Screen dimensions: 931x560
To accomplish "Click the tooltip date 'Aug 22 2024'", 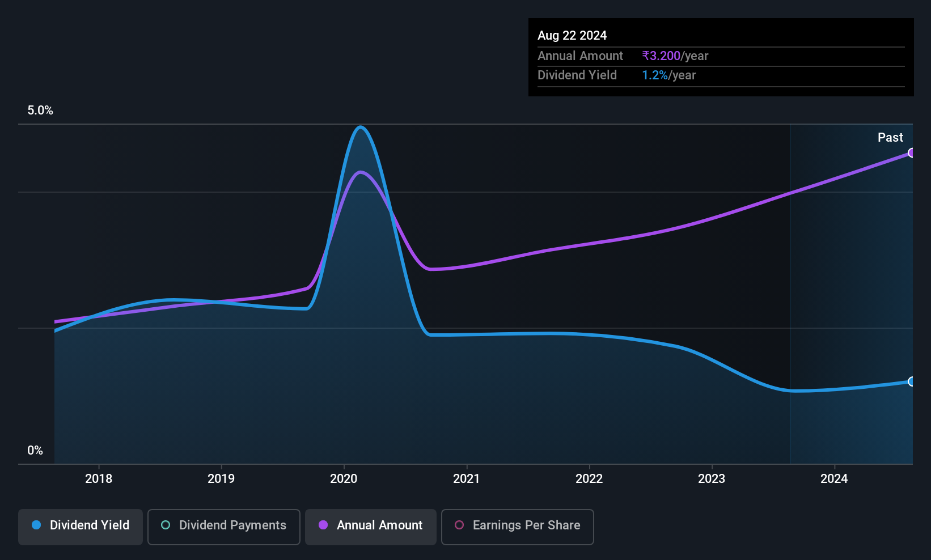I will [x=572, y=36].
